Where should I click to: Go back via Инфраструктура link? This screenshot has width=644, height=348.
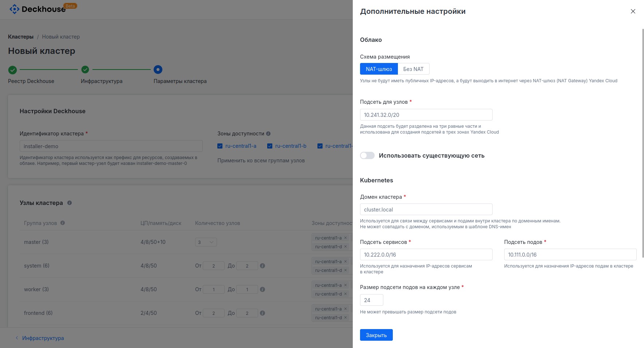43,338
